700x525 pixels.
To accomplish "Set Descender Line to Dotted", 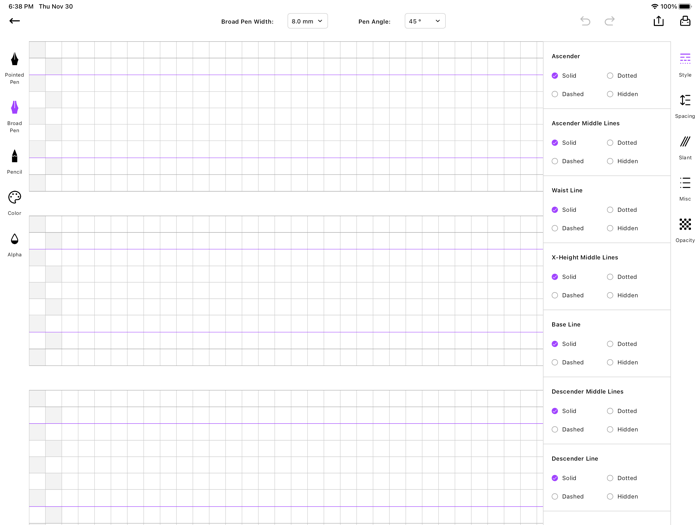I will (622, 478).
